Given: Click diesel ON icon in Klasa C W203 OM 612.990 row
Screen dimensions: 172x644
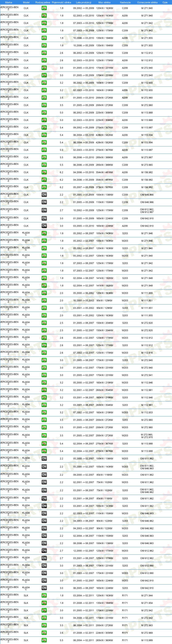Looking at the screenshot, I should [x=44, y=573].
